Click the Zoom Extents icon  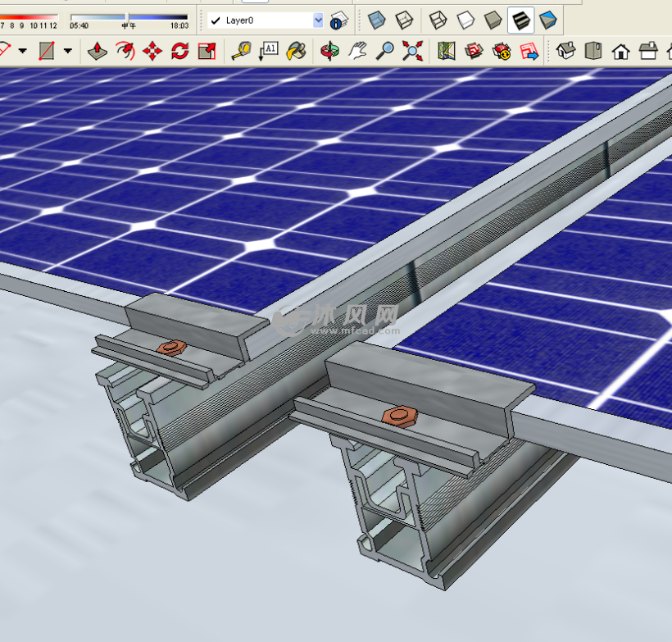click(x=411, y=51)
